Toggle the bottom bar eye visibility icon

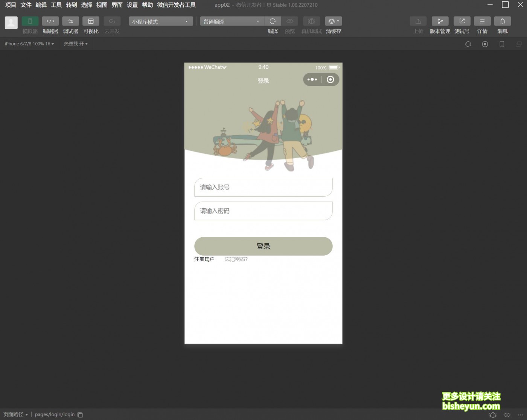(x=507, y=415)
